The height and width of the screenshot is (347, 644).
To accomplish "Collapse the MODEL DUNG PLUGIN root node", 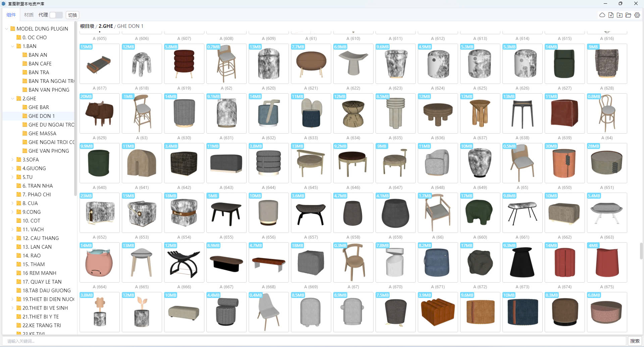I will pos(7,29).
